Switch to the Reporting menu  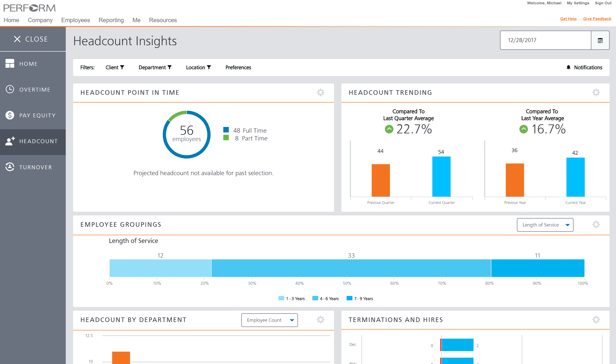[x=111, y=20]
